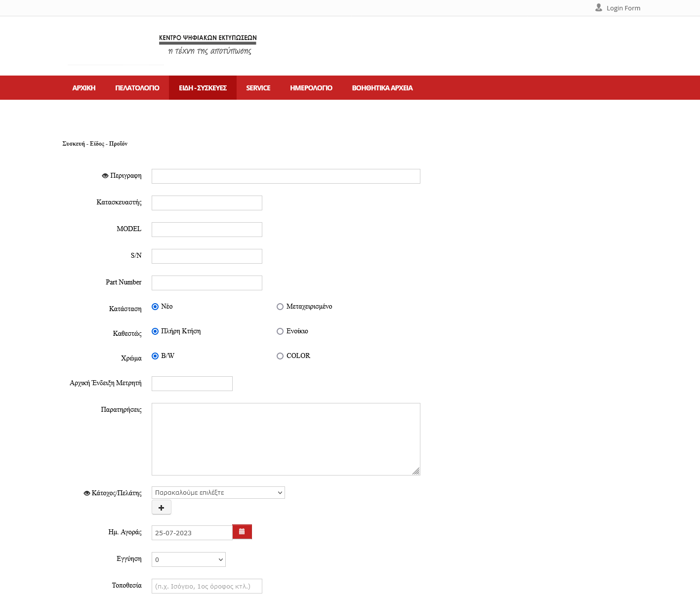Click the eye icon beside Κάτοχος/Πελάτης label
Image resolution: width=700 pixels, height=595 pixels.
tap(87, 493)
